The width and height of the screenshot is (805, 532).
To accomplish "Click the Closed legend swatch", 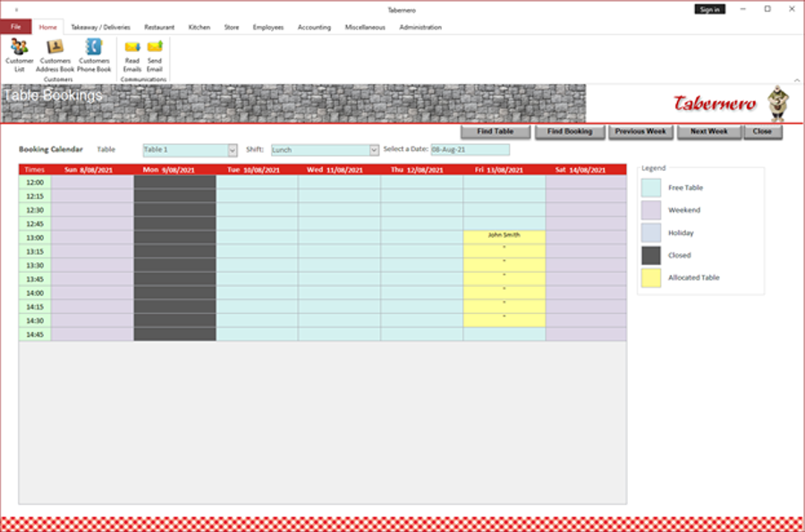I will coord(650,256).
